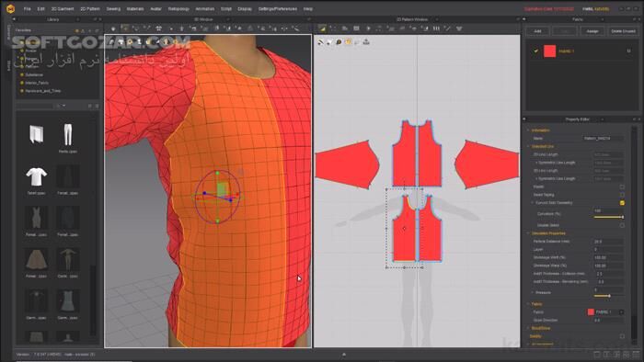The height and width of the screenshot is (362, 644).
Task: Click the three vertical bars icon in 2D toolbar
Action: pos(436,28)
